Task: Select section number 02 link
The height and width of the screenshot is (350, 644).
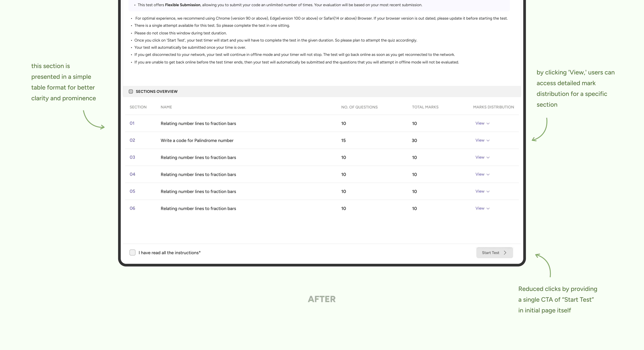Action: tap(132, 140)
